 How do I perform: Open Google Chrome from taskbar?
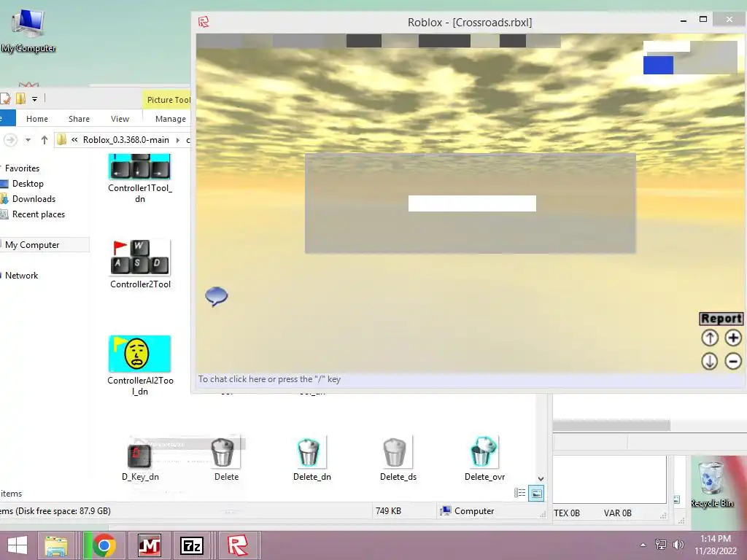(x=104, y=545)
